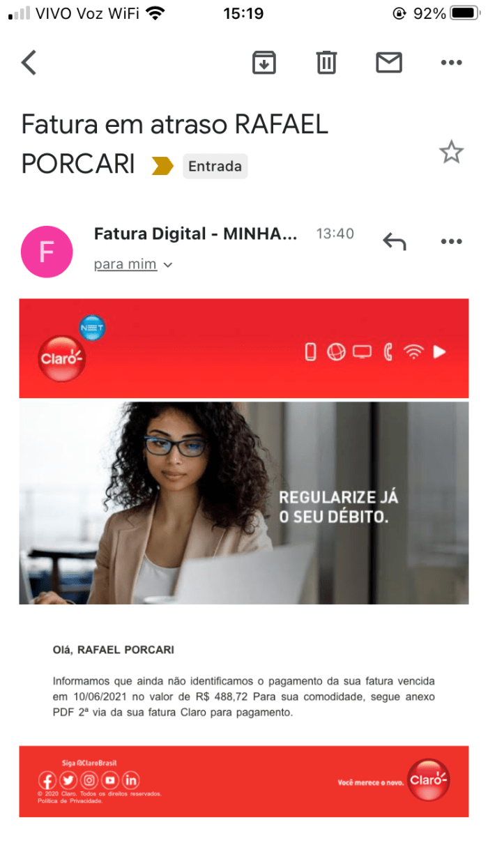The width and height of the screenshot is (488, 868).
Task: Mark email as unread with the envelope icon
Action: [389, 63]
